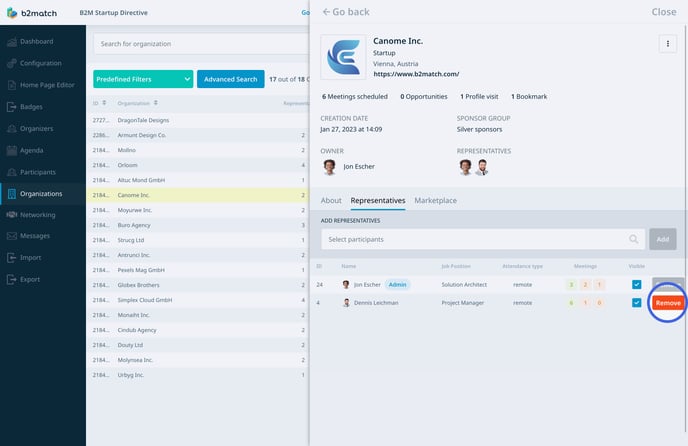The image size is (688, 446).
Task: Click the Advanced Search button
Action: click(231, 79)
